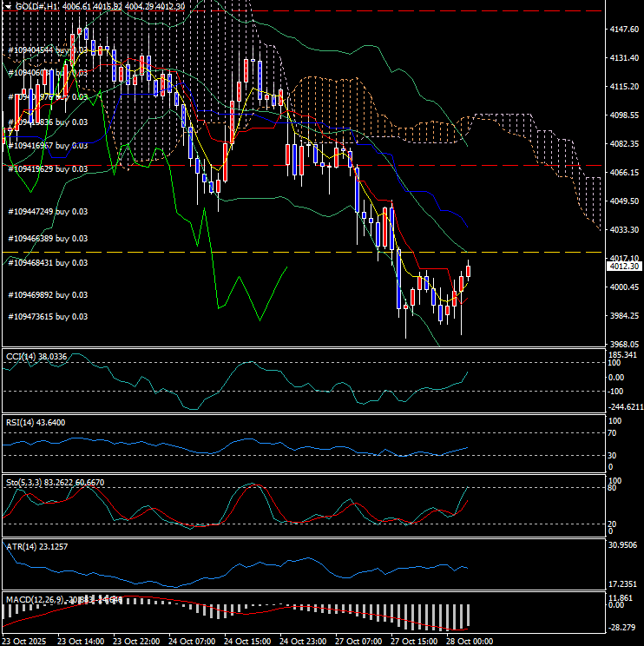644x646 pixels.
Task: Click the triangle before the GOLD#,H1 title
Action: click(x=7, y=6)
